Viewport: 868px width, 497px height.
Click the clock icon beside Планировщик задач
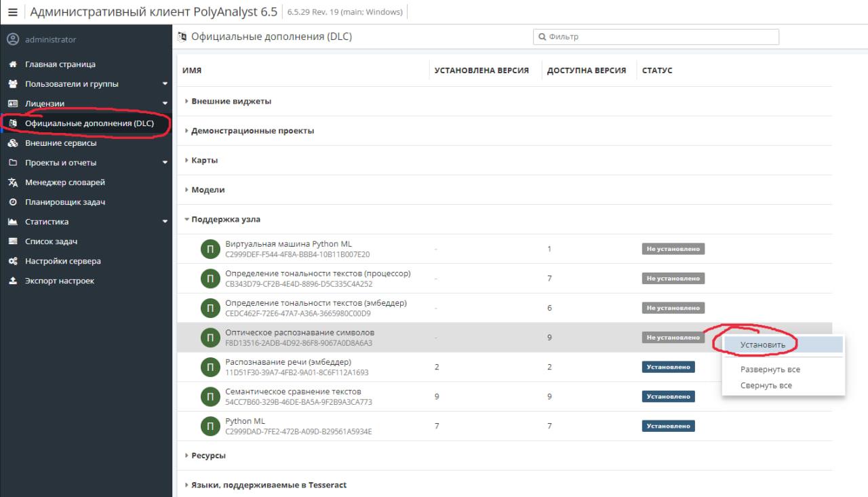click(12, 202)
